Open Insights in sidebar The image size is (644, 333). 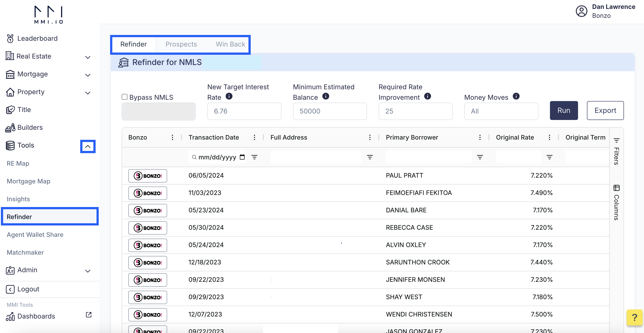[x=18, y=199]
